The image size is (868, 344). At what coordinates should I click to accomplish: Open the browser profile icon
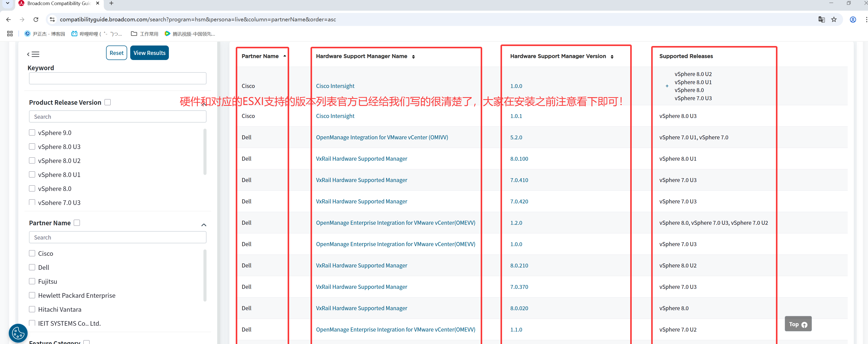coord(852,20)
